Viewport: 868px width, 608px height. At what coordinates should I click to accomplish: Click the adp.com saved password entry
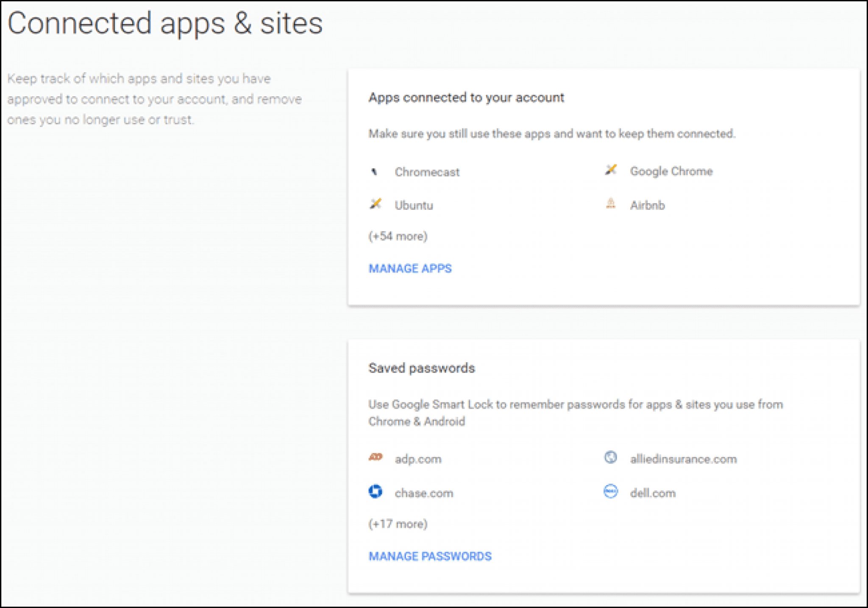pos(418,459)
